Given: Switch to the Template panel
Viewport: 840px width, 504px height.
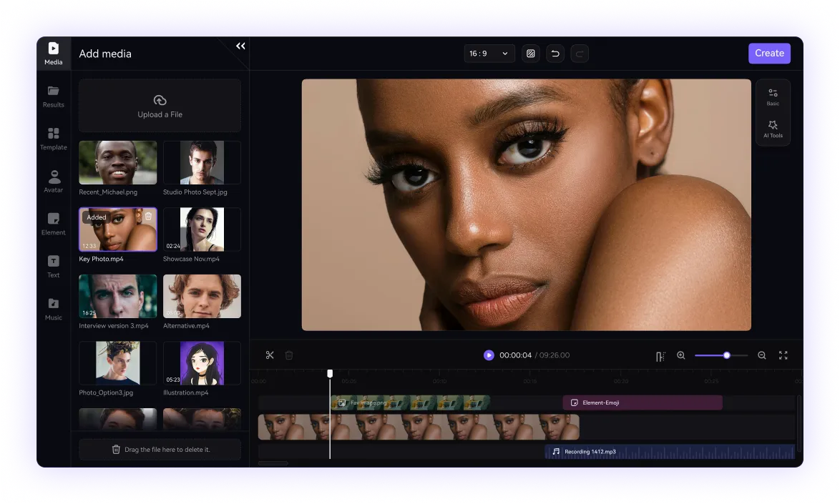Looking at the screenshot, I should 53,139.
